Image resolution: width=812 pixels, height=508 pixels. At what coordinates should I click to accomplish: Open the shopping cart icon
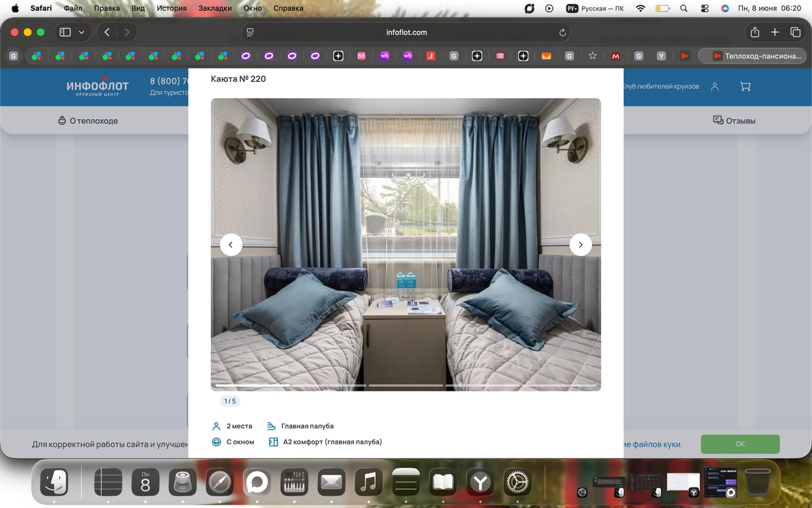click(745, 87)
